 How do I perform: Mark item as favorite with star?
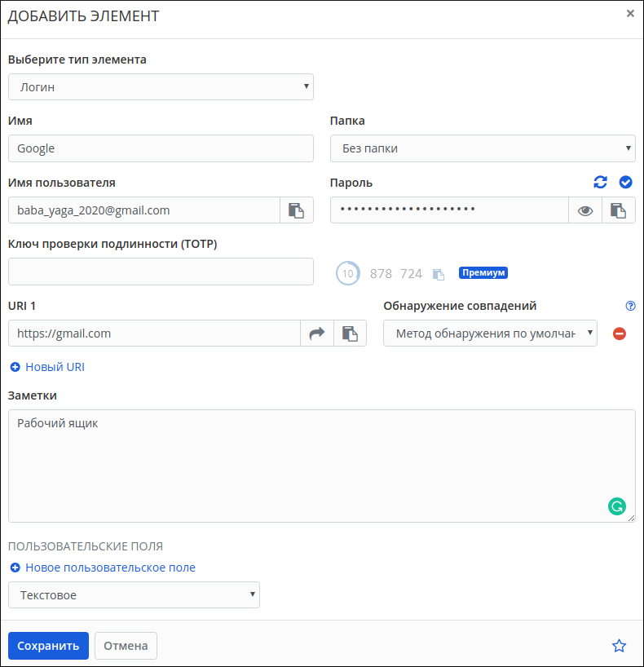tap(619, 646)
